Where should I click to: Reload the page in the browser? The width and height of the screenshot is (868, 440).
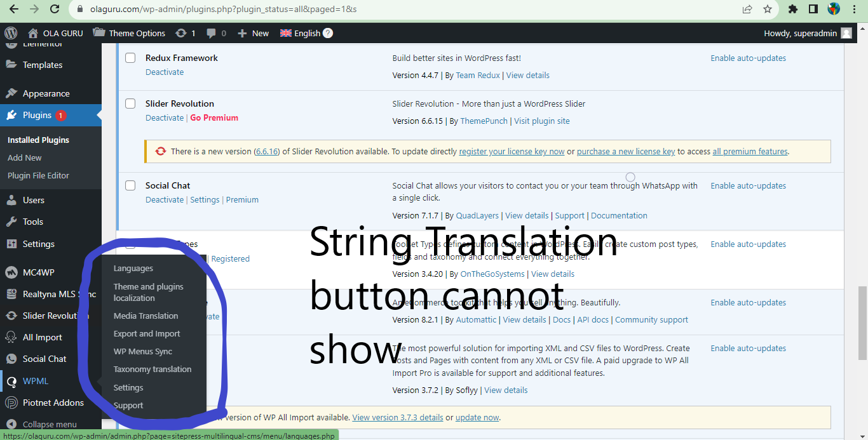55,9
